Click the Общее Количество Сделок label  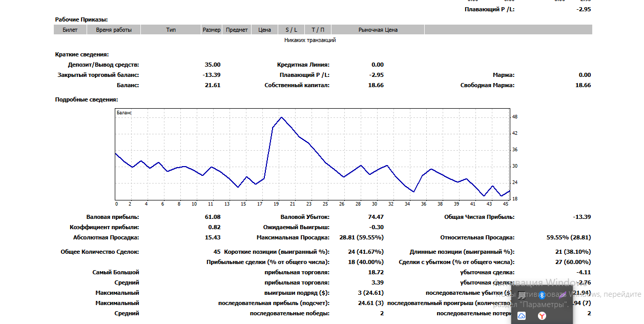100,252
